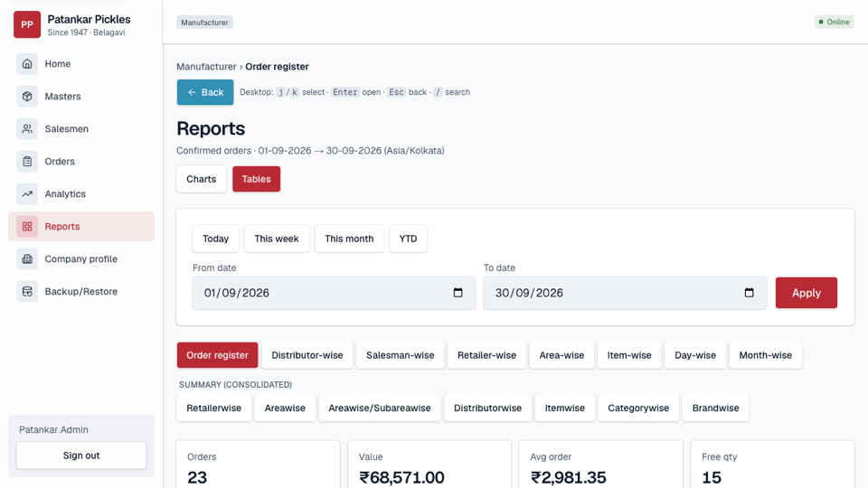The width and height of the screenshot is (868, 488).
Task: Click the Free qty 15 card
Action: pos(773,465)
